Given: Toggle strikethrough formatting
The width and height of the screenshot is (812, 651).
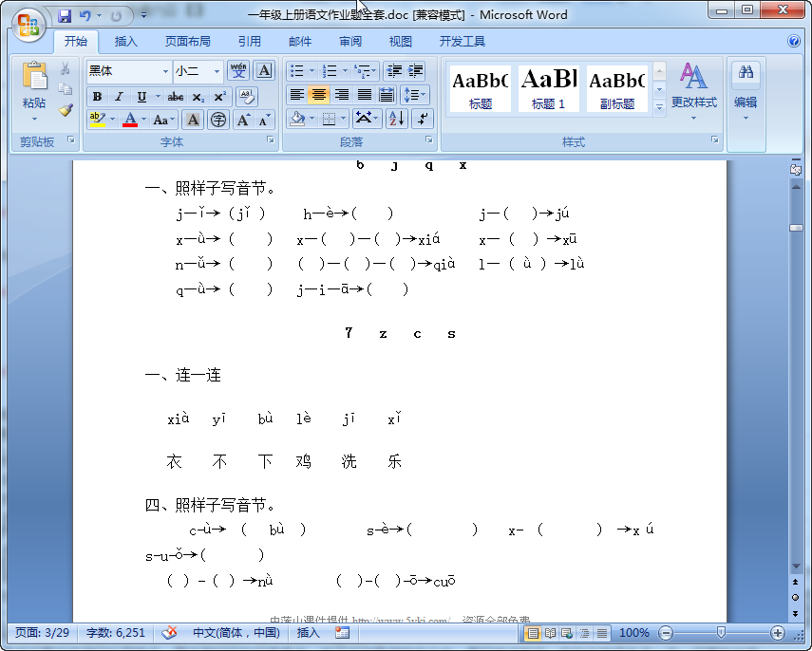Looking at the screenshot, I should pyautogui.click(x=176, y=97).
